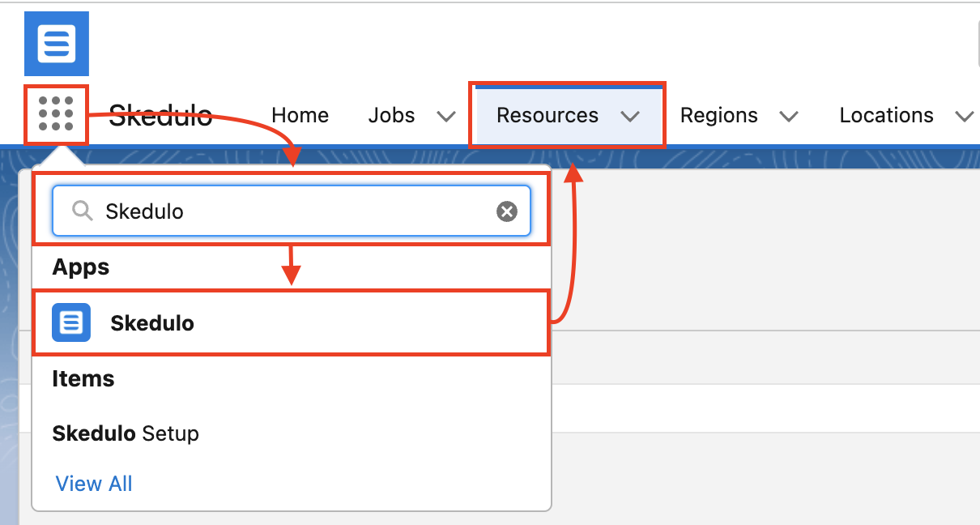Switch to the Locations tab
Image resolution: width=980 pixels, height=525 pixels.
pyautogui.click(x=886, y=116)
